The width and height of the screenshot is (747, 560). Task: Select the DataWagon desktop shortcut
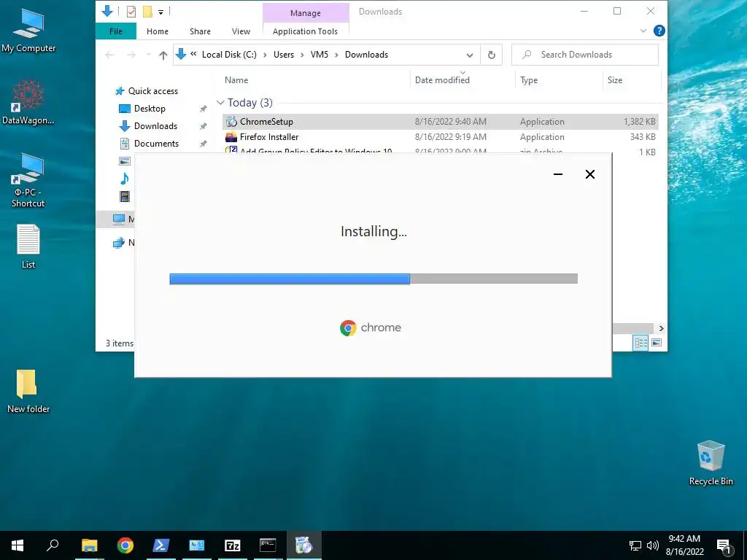[28, 102]
